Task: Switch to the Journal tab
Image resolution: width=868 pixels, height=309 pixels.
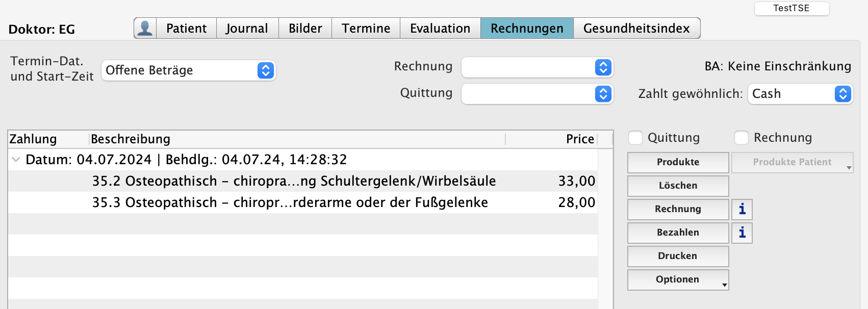Action: tap(247, 28)
